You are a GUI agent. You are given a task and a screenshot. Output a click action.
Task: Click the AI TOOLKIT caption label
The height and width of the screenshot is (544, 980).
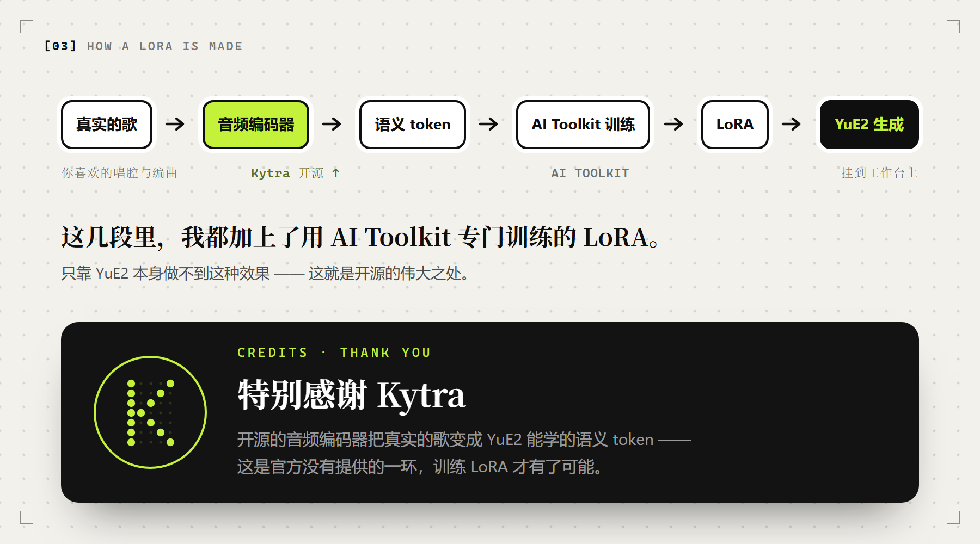pos(590,173)
